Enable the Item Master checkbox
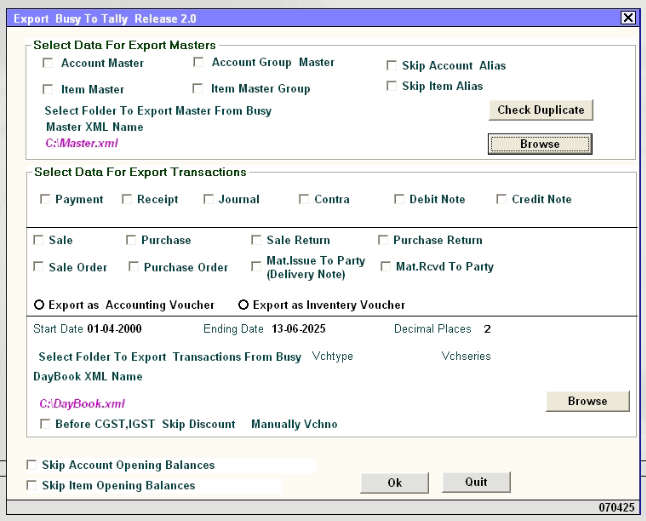Screen dimensions: 646x521 (x=48, y=89)
